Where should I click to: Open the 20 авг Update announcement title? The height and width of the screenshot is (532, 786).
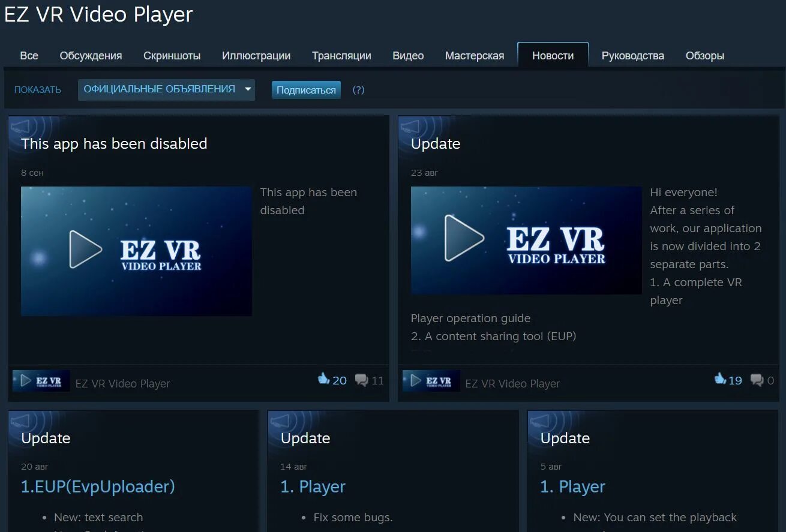(46, 438)
